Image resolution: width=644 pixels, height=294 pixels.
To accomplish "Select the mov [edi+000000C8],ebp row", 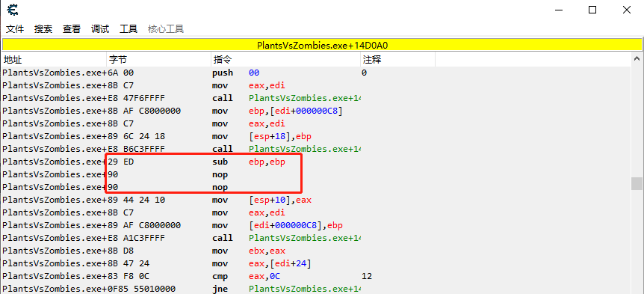I will tap(315, 225).
